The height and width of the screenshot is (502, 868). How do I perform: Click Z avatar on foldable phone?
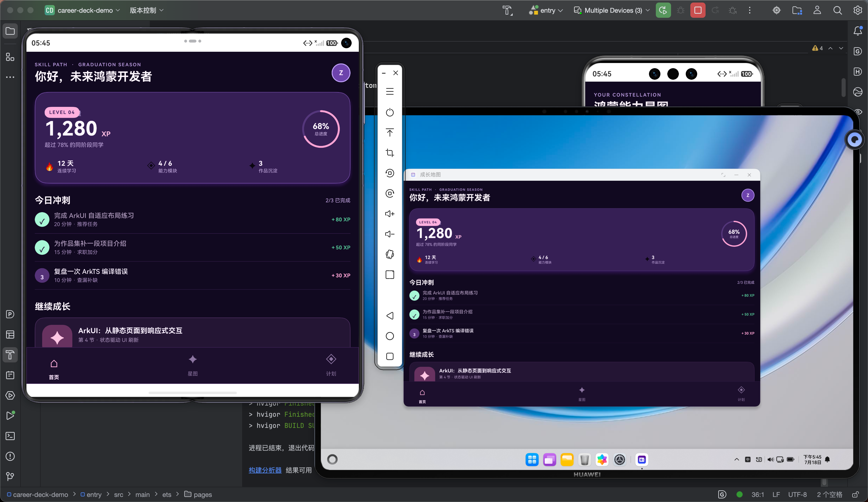pos(341,73)
